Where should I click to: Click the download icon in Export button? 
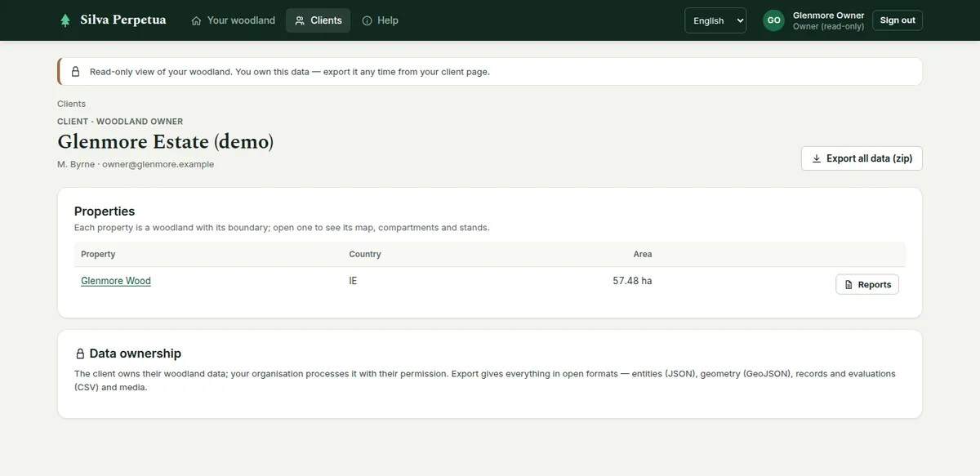coord(817,158)
